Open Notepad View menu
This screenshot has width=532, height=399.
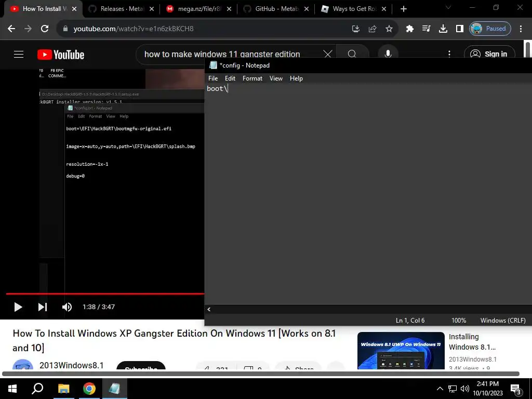(x=276, y=78)
